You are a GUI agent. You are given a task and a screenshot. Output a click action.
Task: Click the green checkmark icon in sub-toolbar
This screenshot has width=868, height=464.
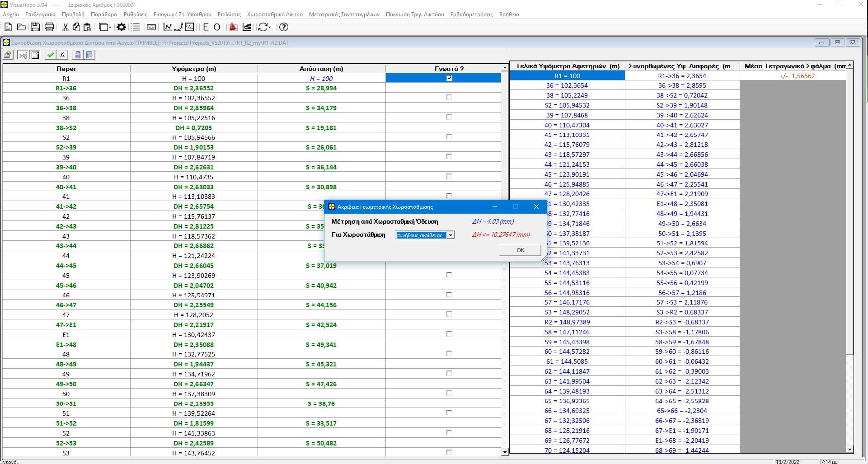tap(51, 55)
